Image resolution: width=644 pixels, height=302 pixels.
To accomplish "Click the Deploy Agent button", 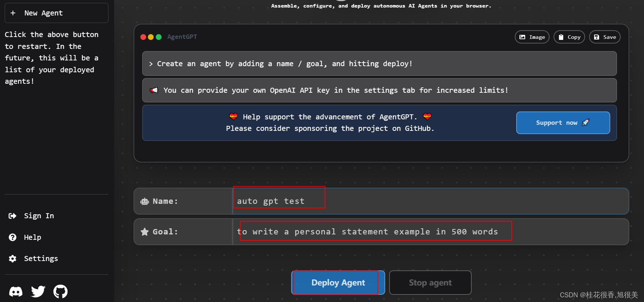I will (338, 283).
